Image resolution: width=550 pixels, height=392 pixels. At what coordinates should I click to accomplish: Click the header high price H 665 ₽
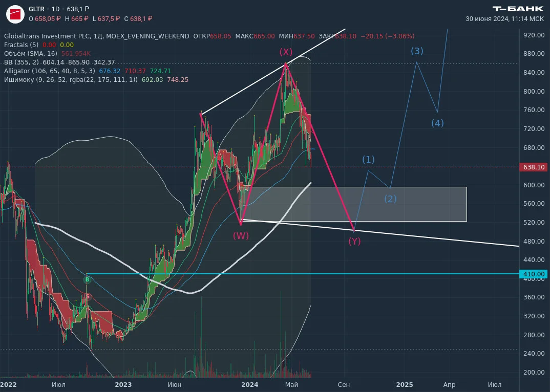tap(76, 19)
